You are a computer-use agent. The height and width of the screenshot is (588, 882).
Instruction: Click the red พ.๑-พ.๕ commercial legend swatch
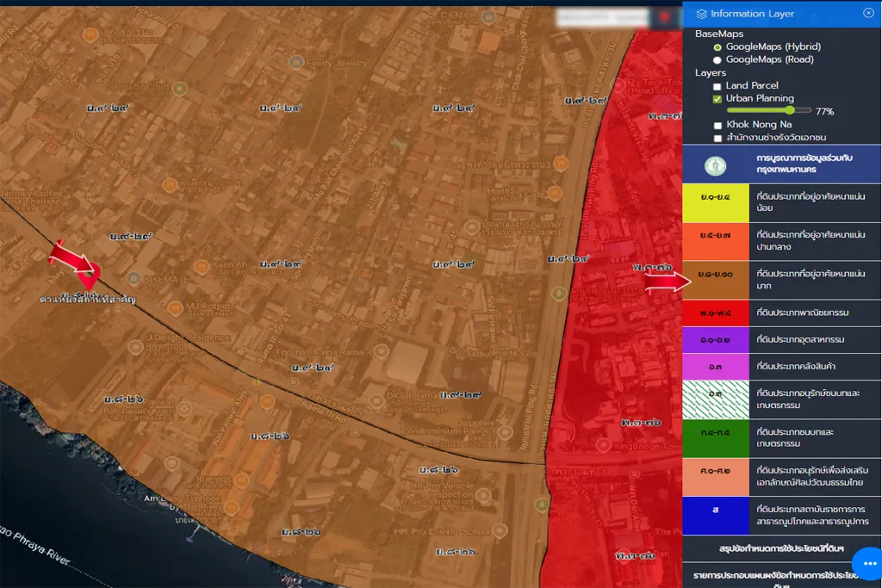pos(715,313)
